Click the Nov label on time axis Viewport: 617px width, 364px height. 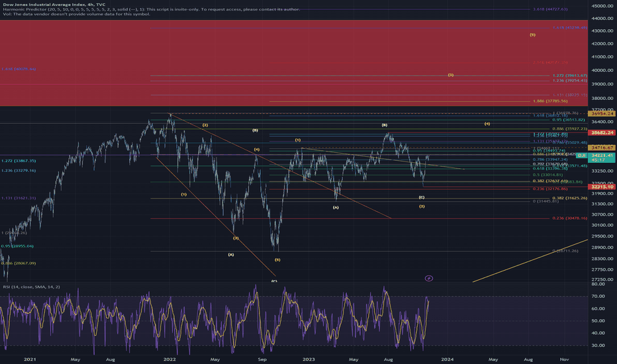[564, 359]
